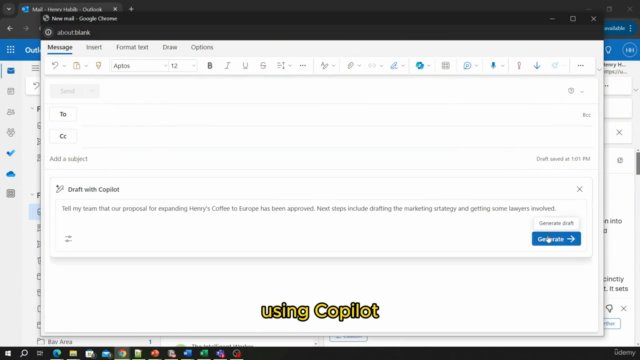Click the browser back arrow in Outlook window
Image resolution: width=640 pixels, height=360 pixels.
click(10, 29)
